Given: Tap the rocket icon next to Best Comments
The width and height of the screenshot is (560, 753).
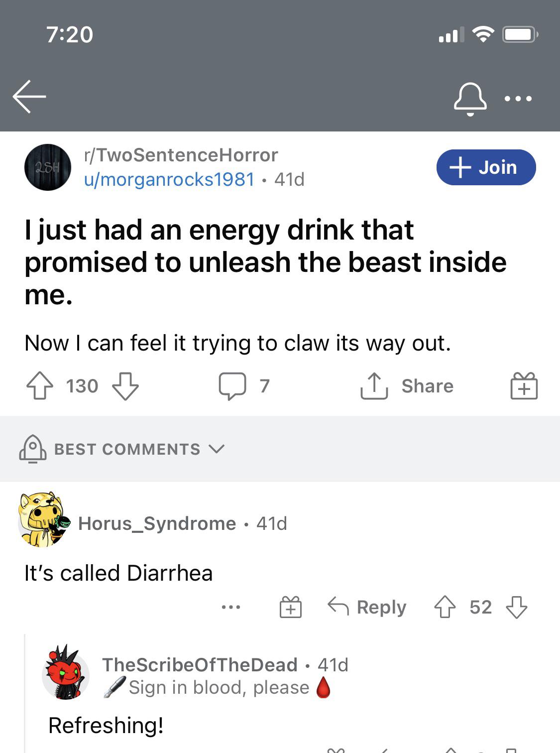Looking at the screenshot, I should click(x=31, y=449).
